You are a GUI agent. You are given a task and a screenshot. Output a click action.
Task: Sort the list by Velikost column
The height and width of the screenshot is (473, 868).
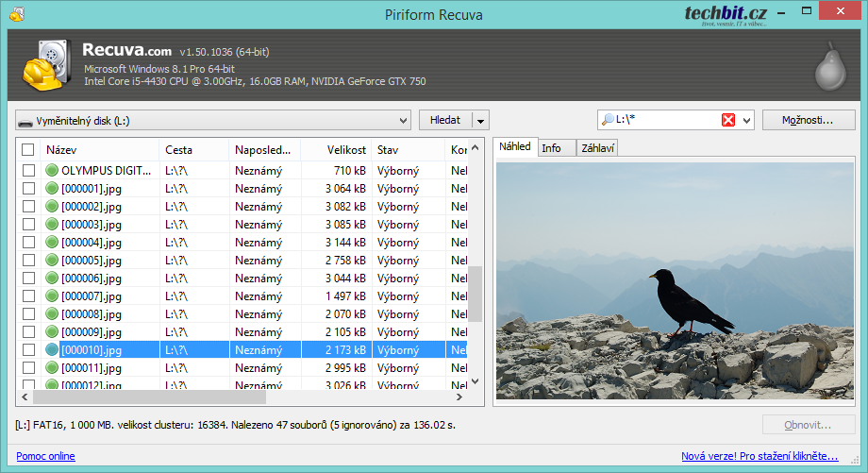[345, 150]
